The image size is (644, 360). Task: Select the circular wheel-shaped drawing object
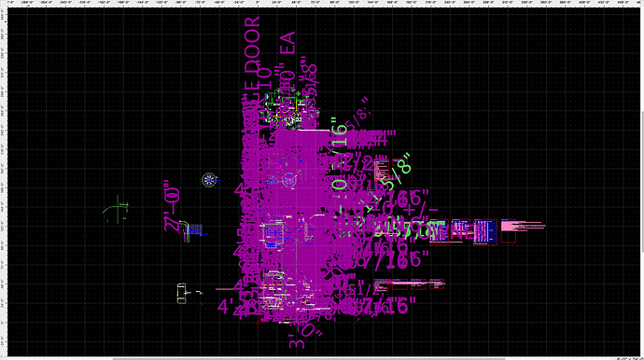(x=209, y=179)
